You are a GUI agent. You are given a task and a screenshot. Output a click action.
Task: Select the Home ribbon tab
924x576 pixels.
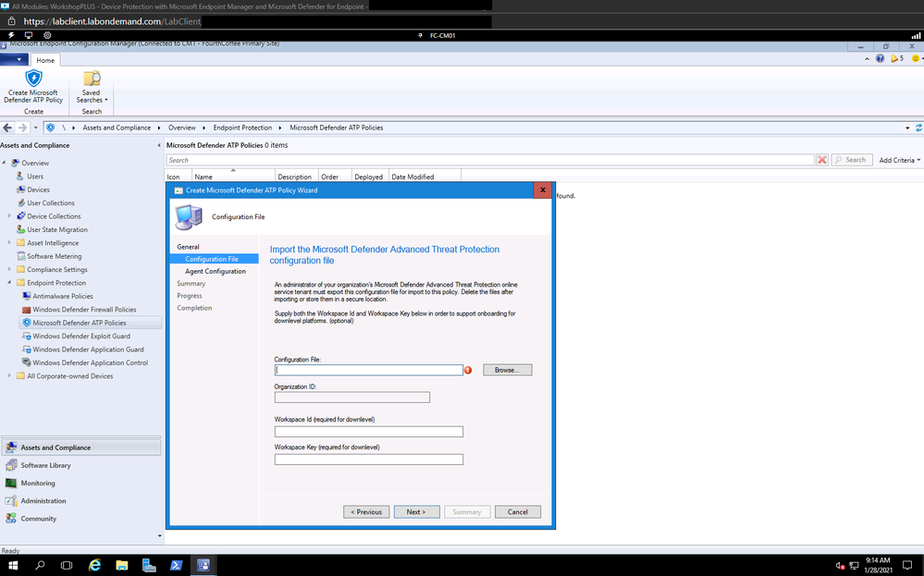[44, 60]
